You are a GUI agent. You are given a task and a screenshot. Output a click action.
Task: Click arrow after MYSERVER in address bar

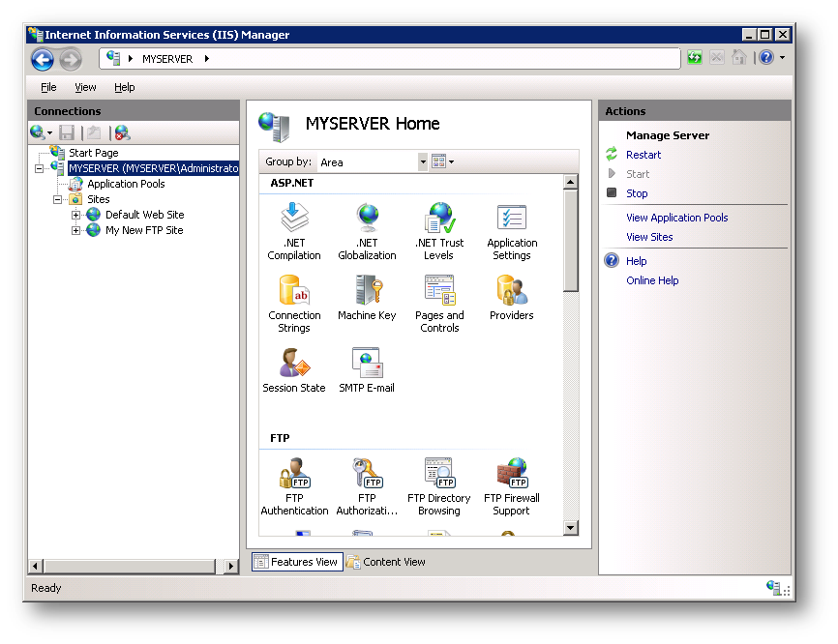click(x=207, y=59)
